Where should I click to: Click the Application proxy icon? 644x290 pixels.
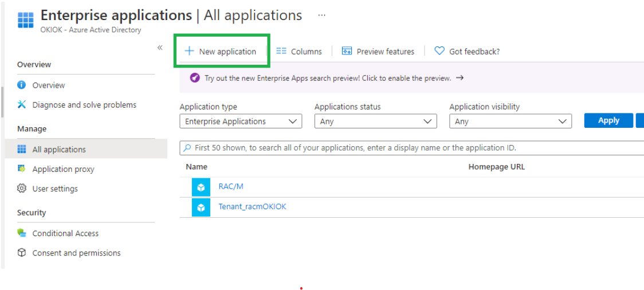point(22,168)
